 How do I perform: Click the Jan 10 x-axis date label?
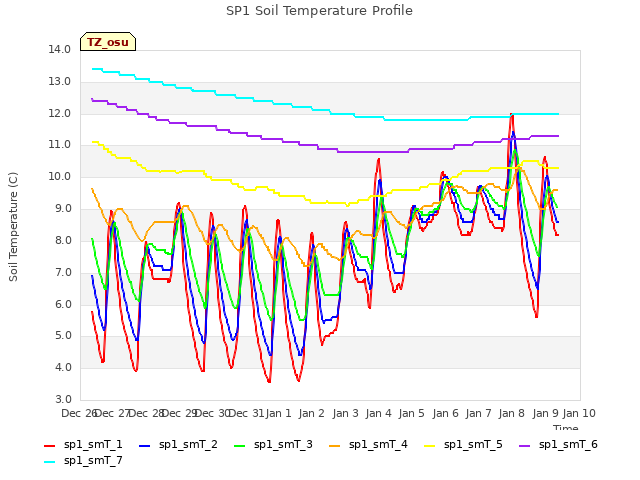point(579,413)
